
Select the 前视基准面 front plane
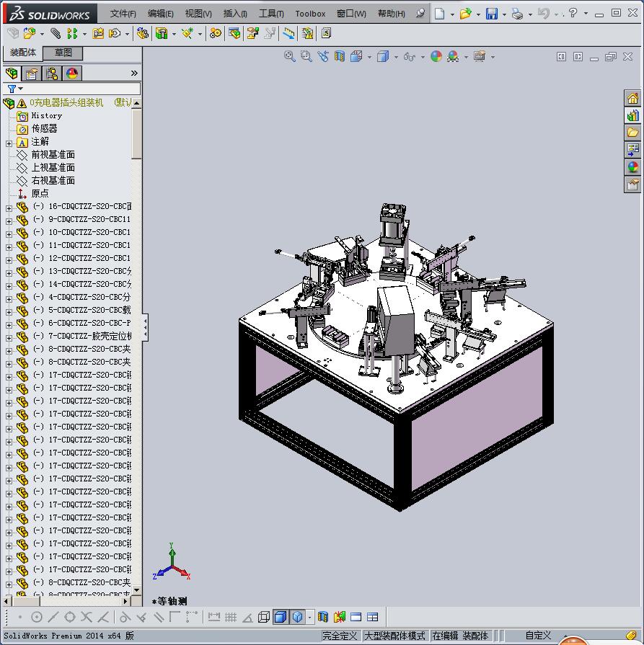pyautogui.click(x=53, y=155)
